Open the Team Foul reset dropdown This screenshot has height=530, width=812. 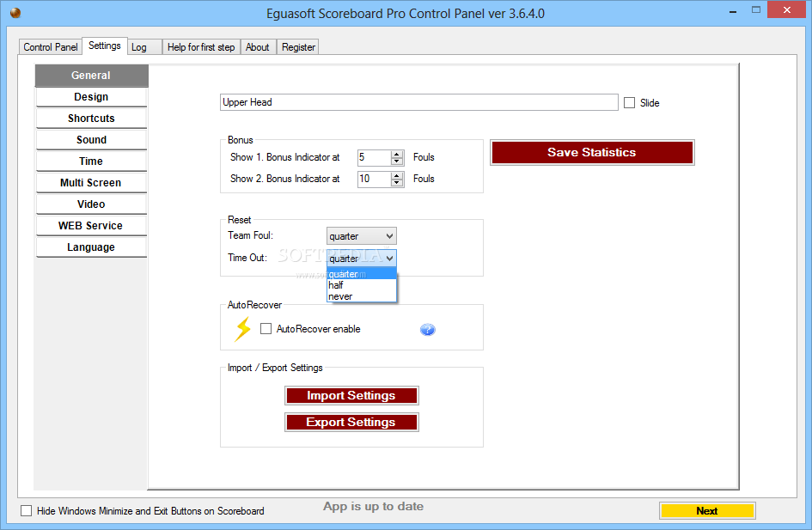point(362,236)
